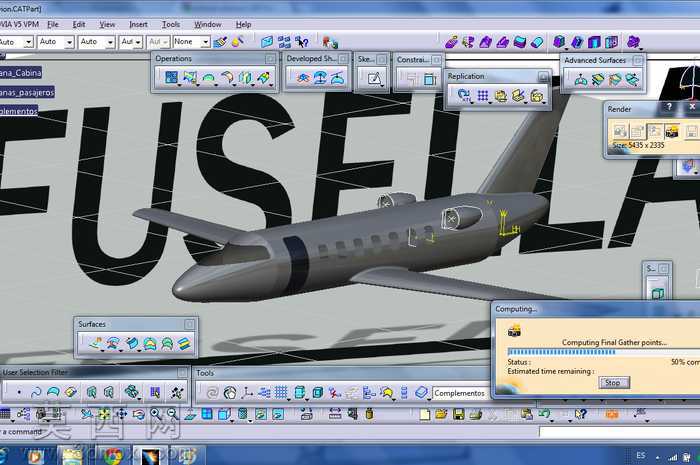Toggle Quick Select in User Selection Filter
Viewport: 700px width, 465px height.
(x=177, y=393)
